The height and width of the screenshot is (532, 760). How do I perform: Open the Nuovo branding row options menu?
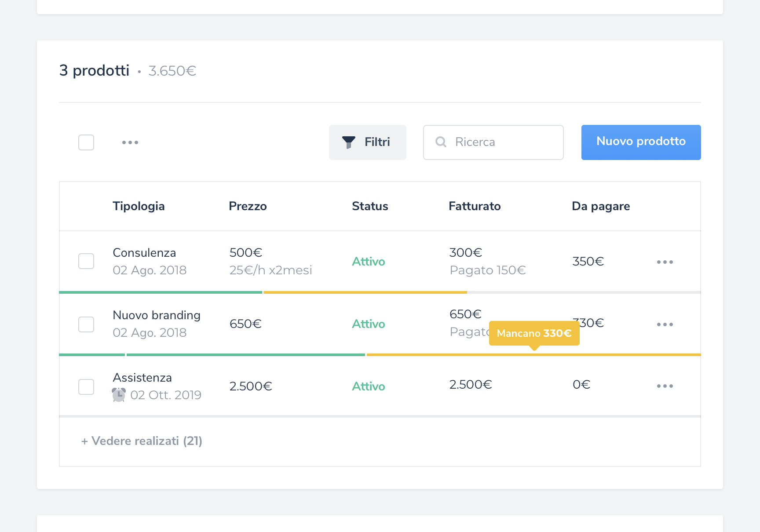pyautogui.click(x=665, y=324)
